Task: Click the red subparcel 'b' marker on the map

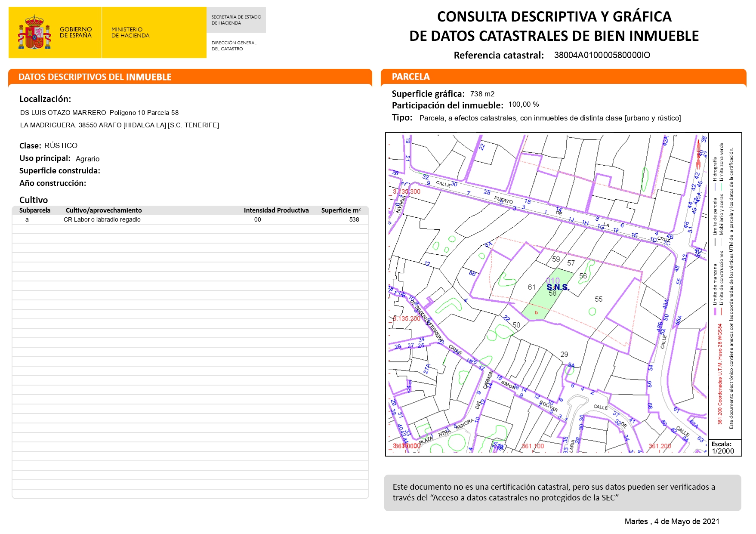Action: point(536,312)
